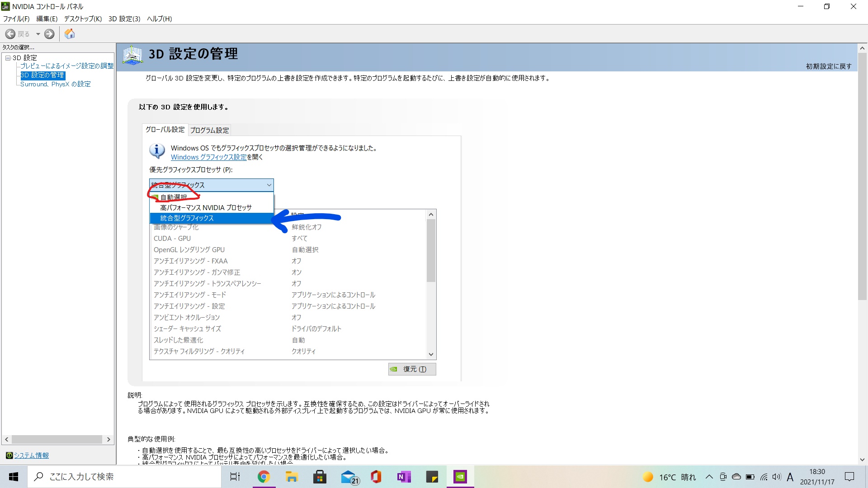This screenshot has width=868, height=488.
Task: Click the settings list scroll down arrow
Action: (431, 354)
